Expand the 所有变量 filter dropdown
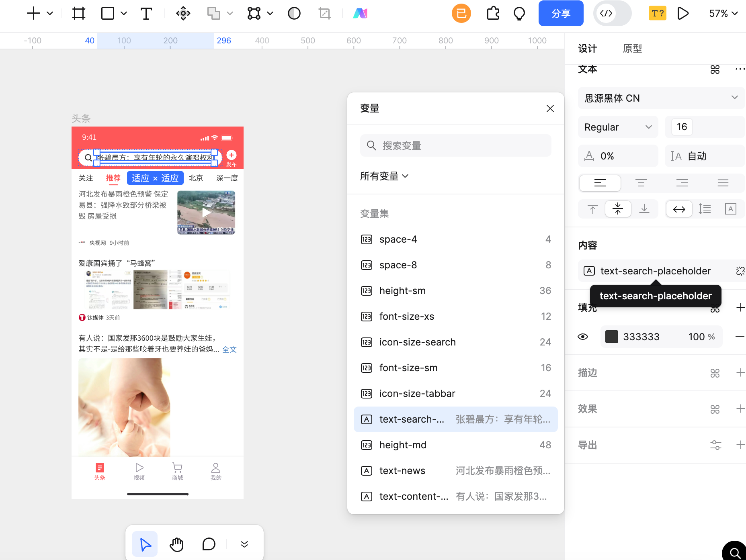Viewport: 746px width, 560px height. 384,176
